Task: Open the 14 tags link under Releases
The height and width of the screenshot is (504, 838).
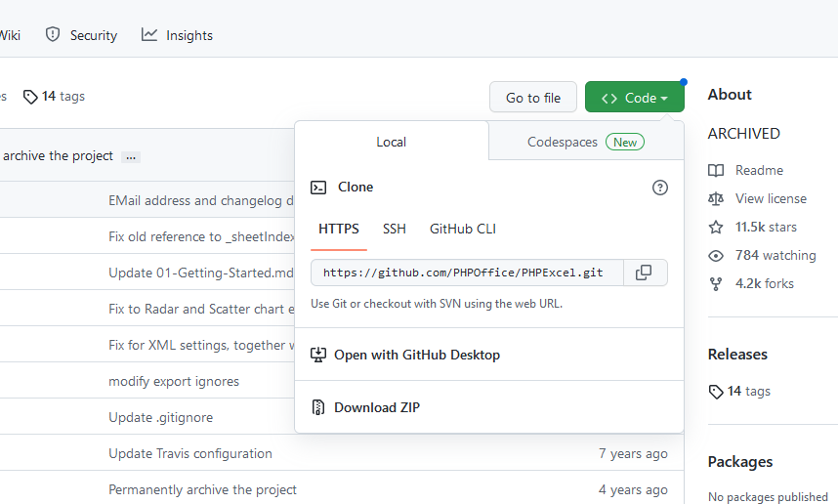Action: pos(749,392)
